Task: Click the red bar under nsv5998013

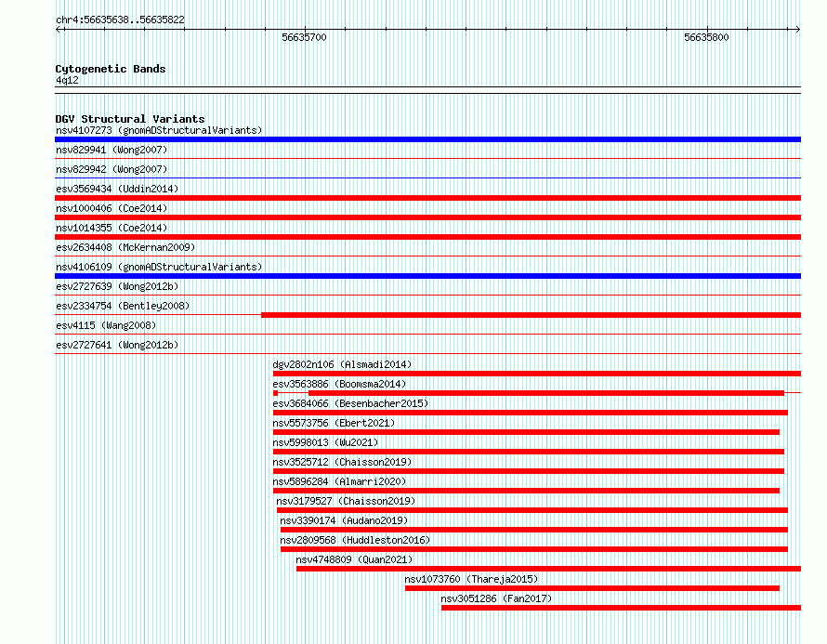Action: tap(529, 452)
